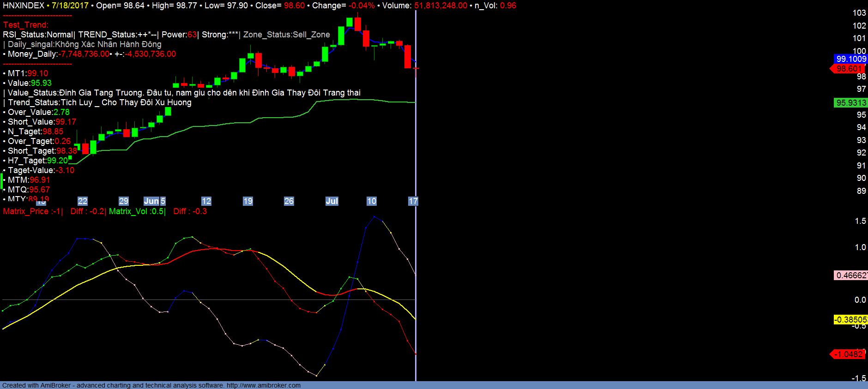Image resolution: width=868 pixels, height=389 pixels.
Task: Click the red 98.601 close price tag
Action: [x=849, y=69]
